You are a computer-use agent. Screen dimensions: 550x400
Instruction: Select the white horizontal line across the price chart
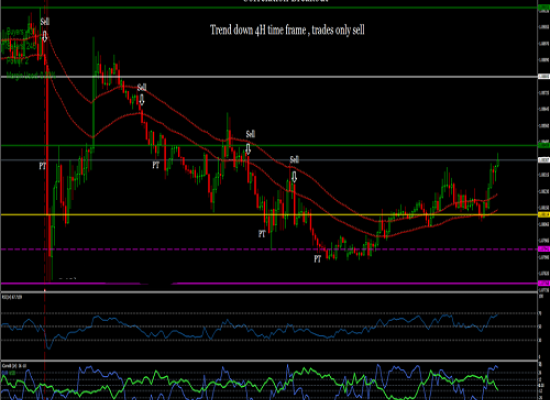(x=269, y=76)
